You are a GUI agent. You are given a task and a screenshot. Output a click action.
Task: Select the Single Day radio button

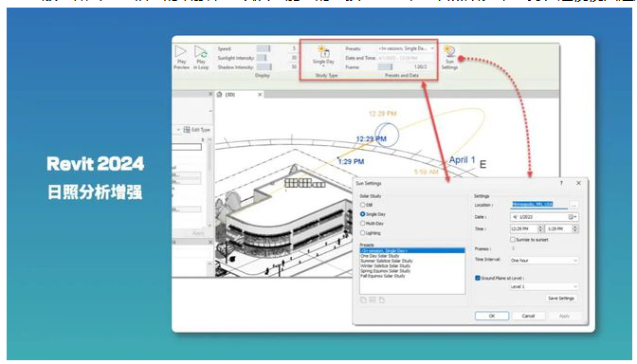click(x=362, y=214)
